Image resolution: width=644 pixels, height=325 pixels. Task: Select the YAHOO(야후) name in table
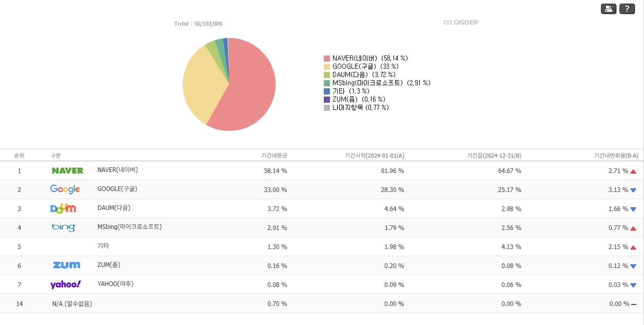pos(115,284)
